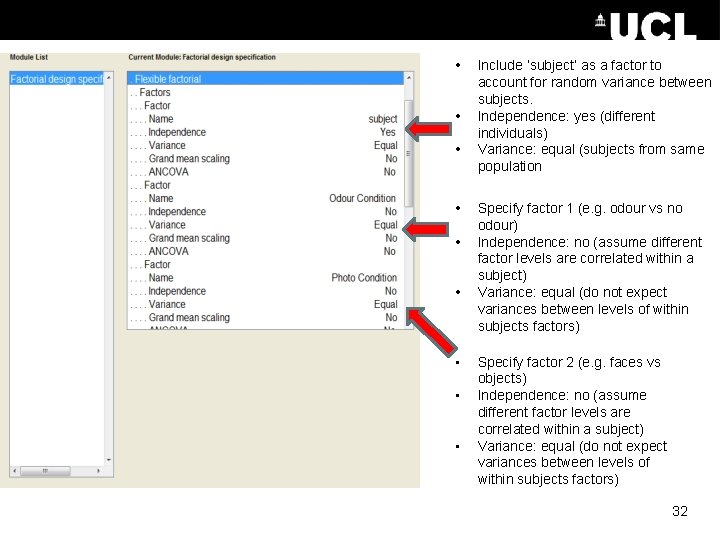Select the Flexible factorial row
720x540 pixels.
point(266,79)
